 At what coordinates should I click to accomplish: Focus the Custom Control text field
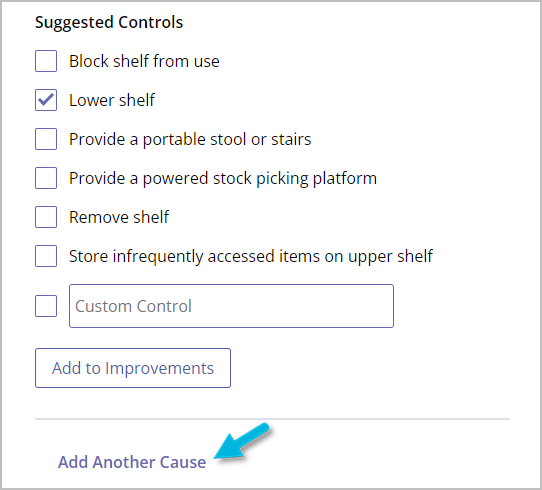(231, 306)
